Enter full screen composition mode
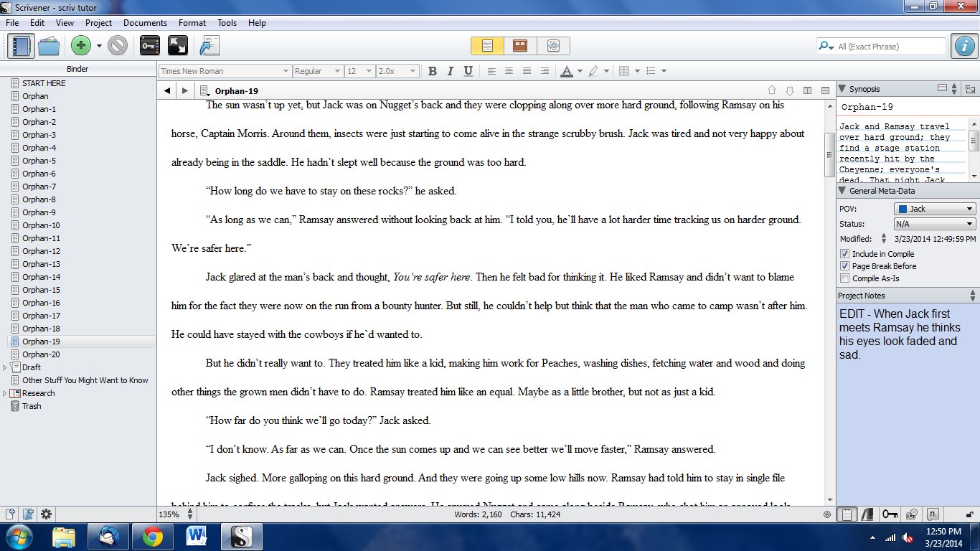Viewport: 980px width, 551px height. coord(177,46)
